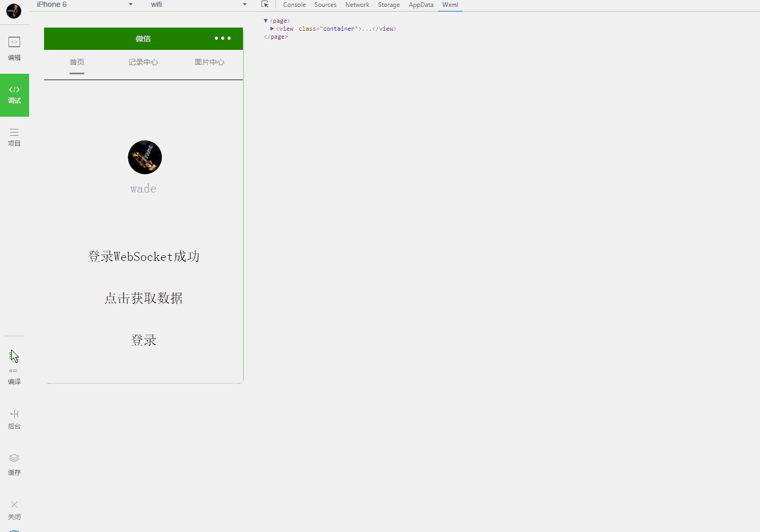This screenshot has width=760, height=532.
Task: Select the 调试 debug sidebar icon
Action: pos(14,94)
